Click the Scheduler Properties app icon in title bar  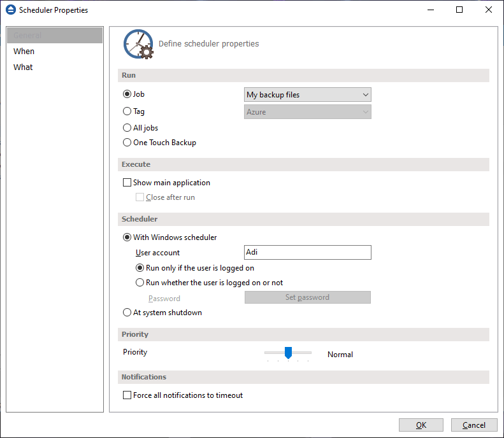11,10
